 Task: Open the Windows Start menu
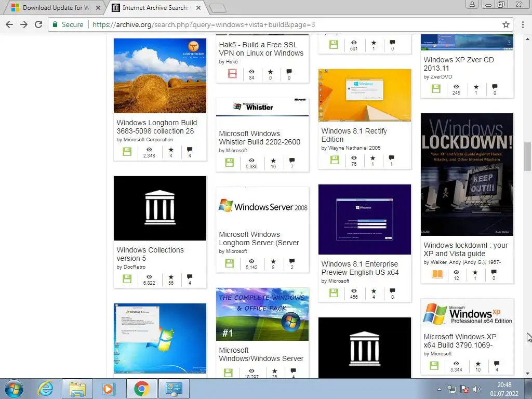[x=14, y=389]
